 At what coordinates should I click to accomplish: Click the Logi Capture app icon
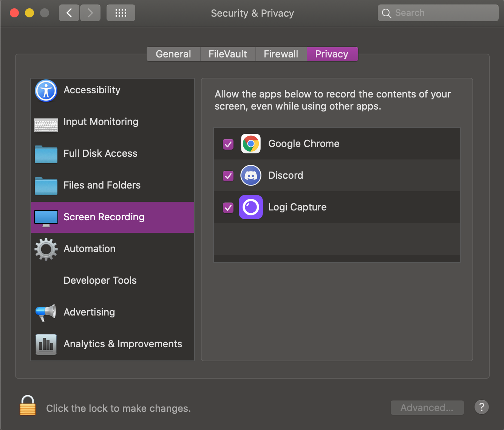[x=251, y=207]
